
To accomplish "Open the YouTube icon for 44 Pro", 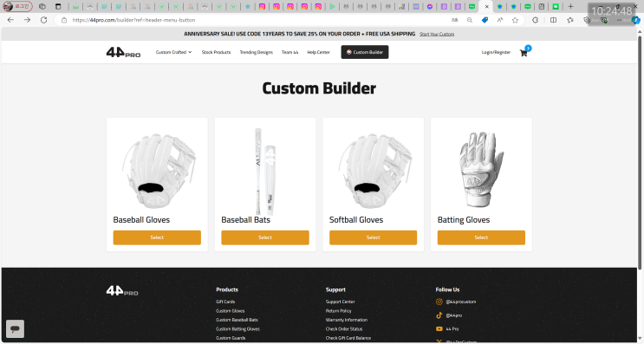I will [439, 328].
